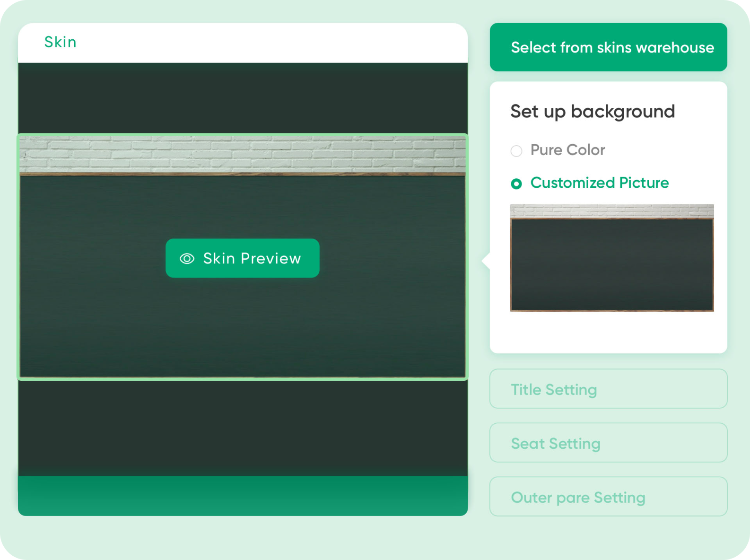Image resolution: width=750 pixels, height=560 pixels.
Task: Click the green bar below the canvas
Action: [242, 496]
